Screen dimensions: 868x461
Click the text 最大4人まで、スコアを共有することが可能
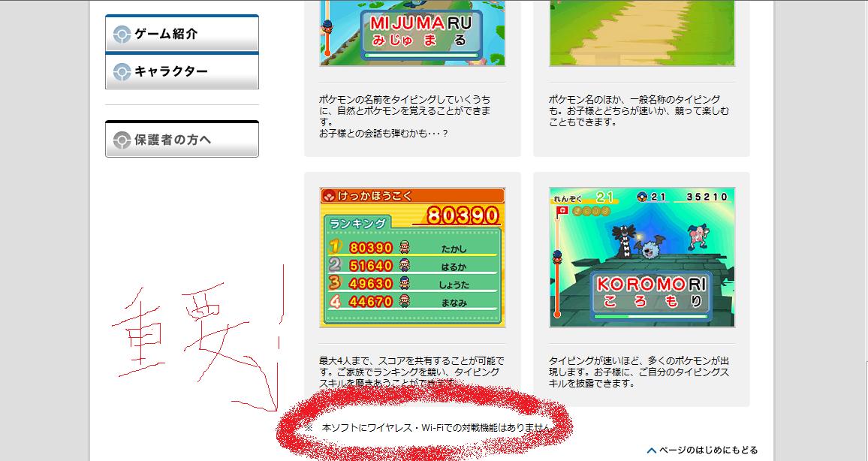pos(412,361)
